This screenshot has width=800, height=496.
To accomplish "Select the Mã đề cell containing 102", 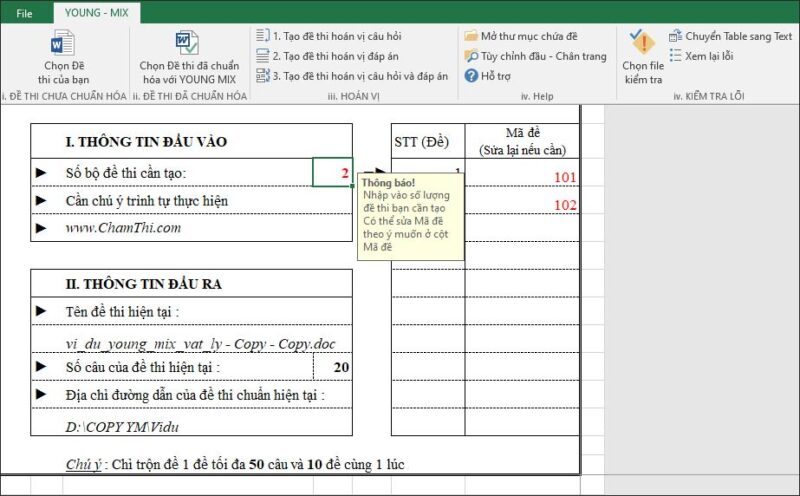I will [x=521, y=205].
